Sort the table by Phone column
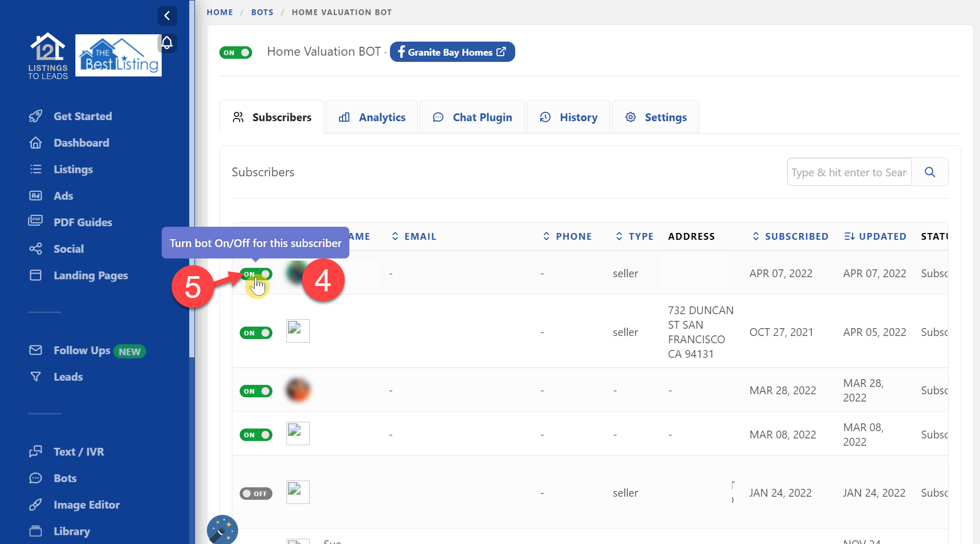Viewport: 980px width, 544px height. [x=567, y=237]
